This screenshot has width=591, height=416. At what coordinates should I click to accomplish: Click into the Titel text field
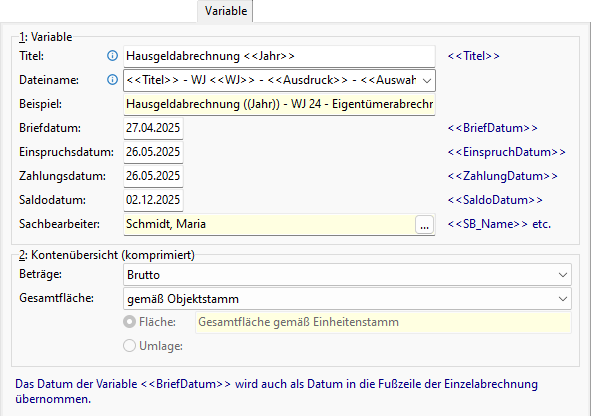(279, 56)
